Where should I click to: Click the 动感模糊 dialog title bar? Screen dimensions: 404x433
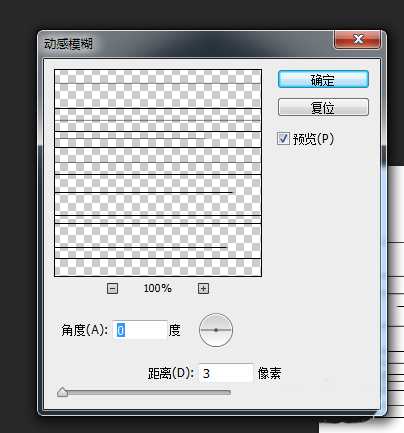coord(187,43)
